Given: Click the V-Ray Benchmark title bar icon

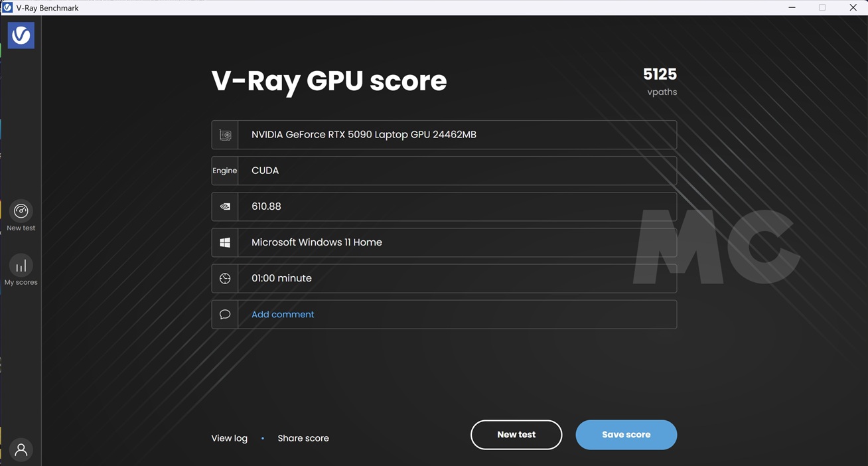Looking at the screenshot, I should [7, 7].
